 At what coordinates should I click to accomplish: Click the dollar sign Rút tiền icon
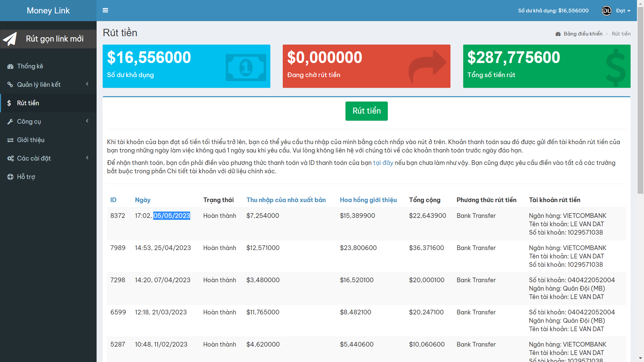9,103
